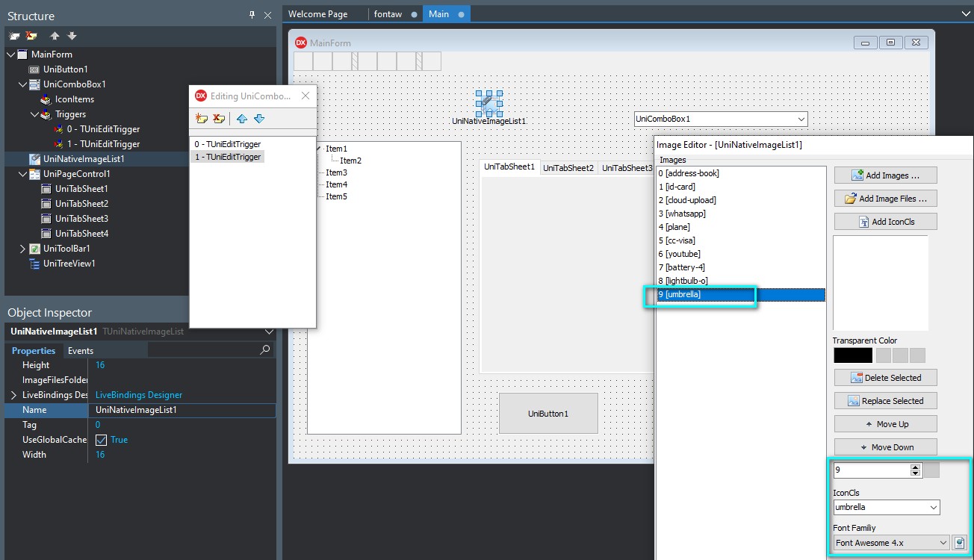Image resolution: width=974 pixels, height=560 pixels.
Task: Close the Structure panel
Action: [267, 15]
